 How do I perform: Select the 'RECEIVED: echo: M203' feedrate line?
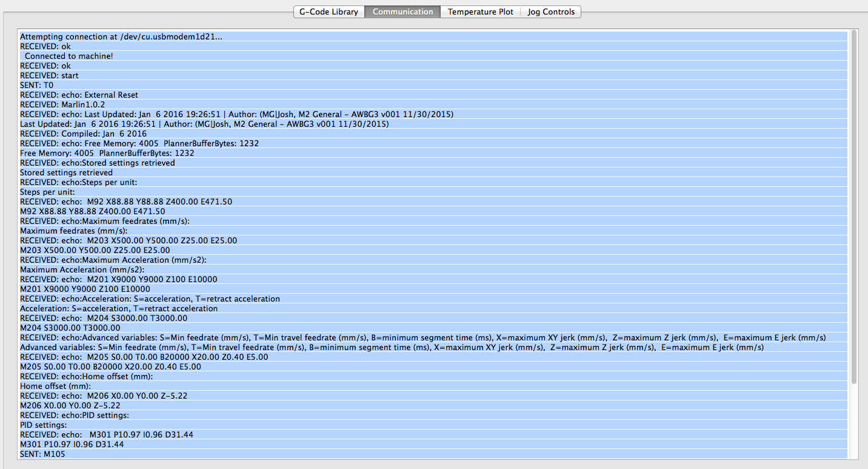coord(129,241)
